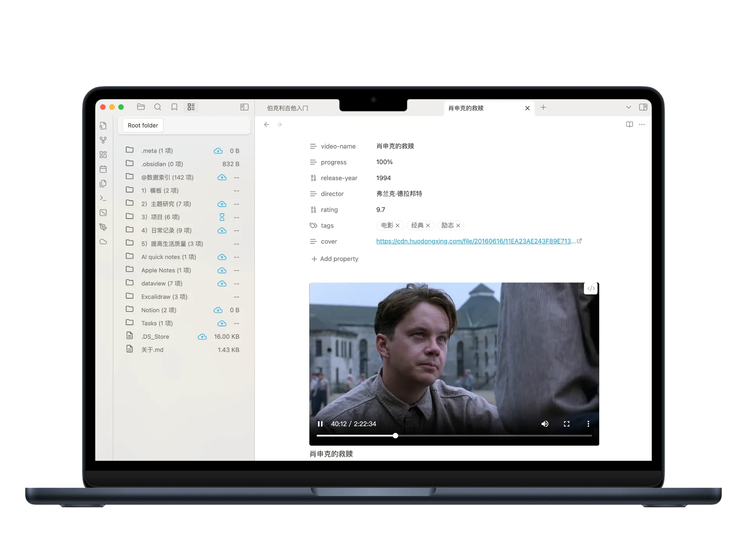Open the .meta (1 项) folder
747x560 pixels.
point(182,151)
